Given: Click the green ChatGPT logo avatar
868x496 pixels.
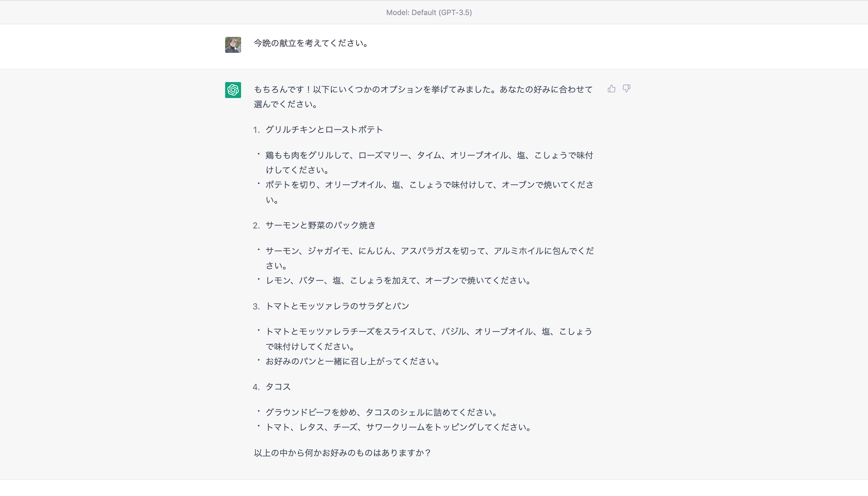Looking at the screenshot, I should pyautogui.click(x=233, y=90).
